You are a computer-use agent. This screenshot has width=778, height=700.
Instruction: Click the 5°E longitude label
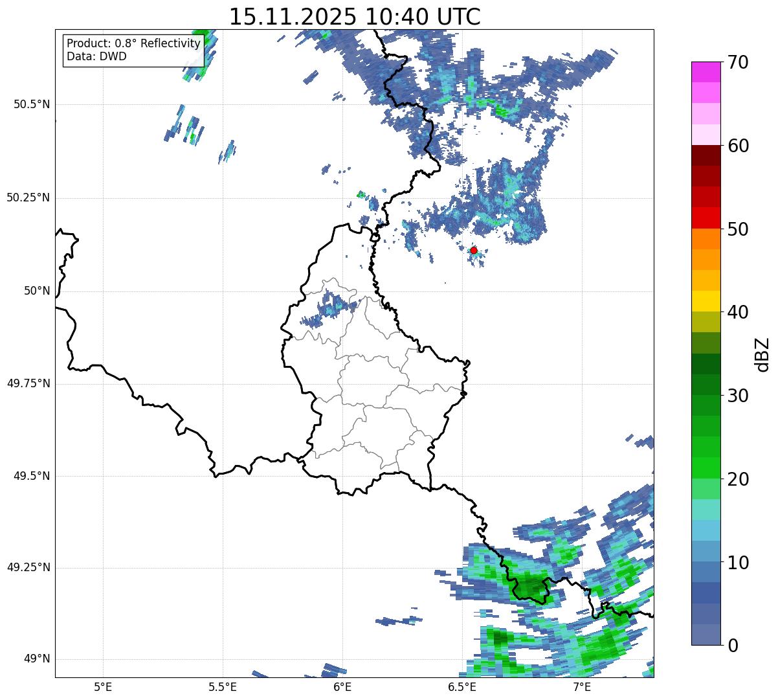(103, 687)
